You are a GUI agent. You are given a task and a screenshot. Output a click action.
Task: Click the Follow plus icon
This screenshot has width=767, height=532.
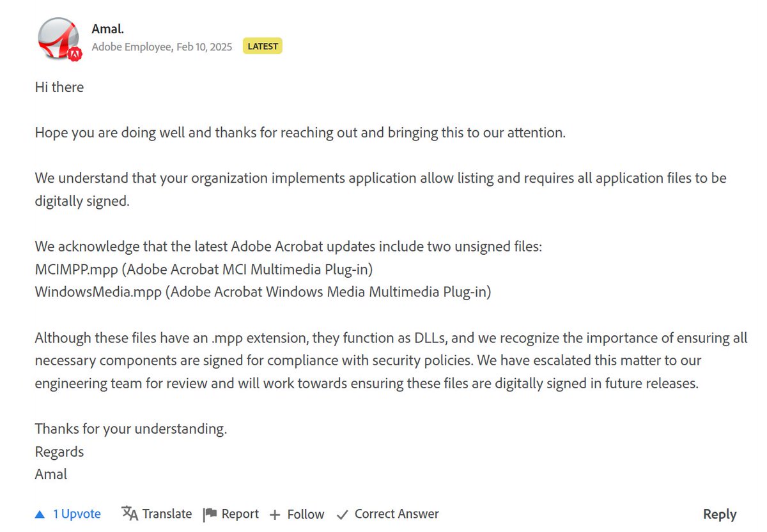(275, 515)
